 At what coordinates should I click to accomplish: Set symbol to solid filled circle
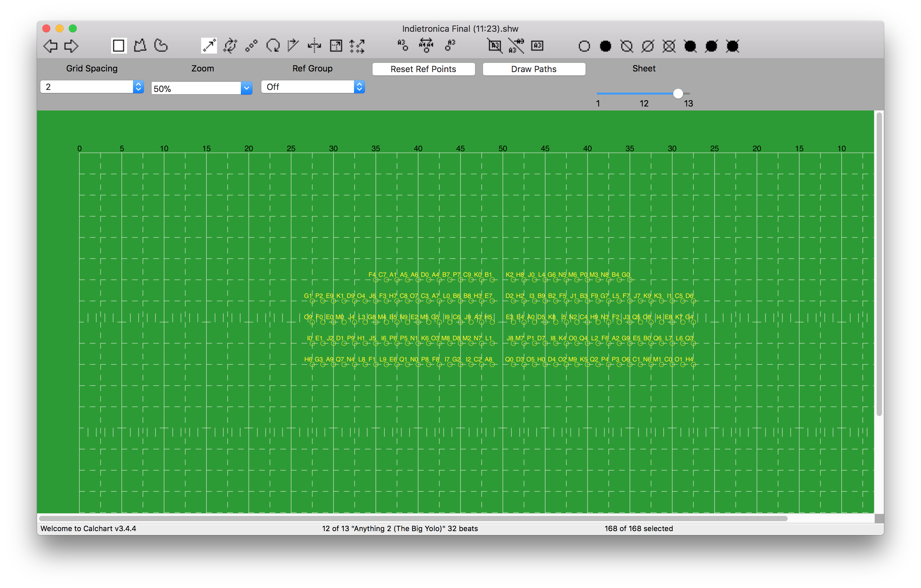point(605,46)
